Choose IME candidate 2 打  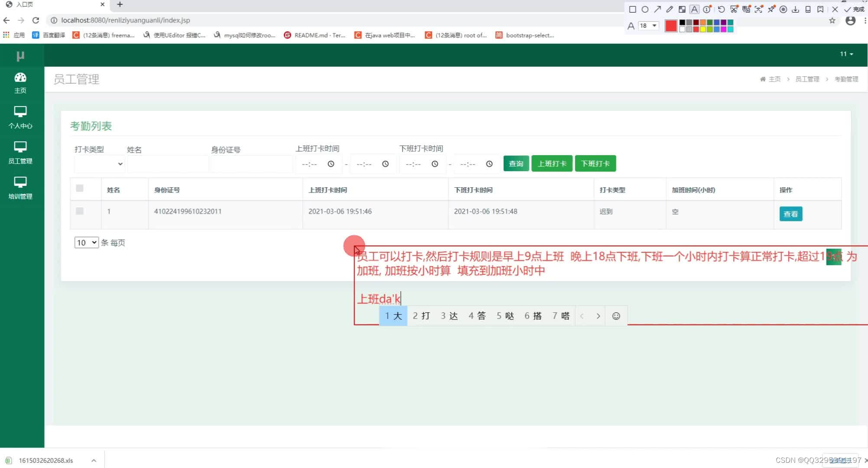click(421, 316)
